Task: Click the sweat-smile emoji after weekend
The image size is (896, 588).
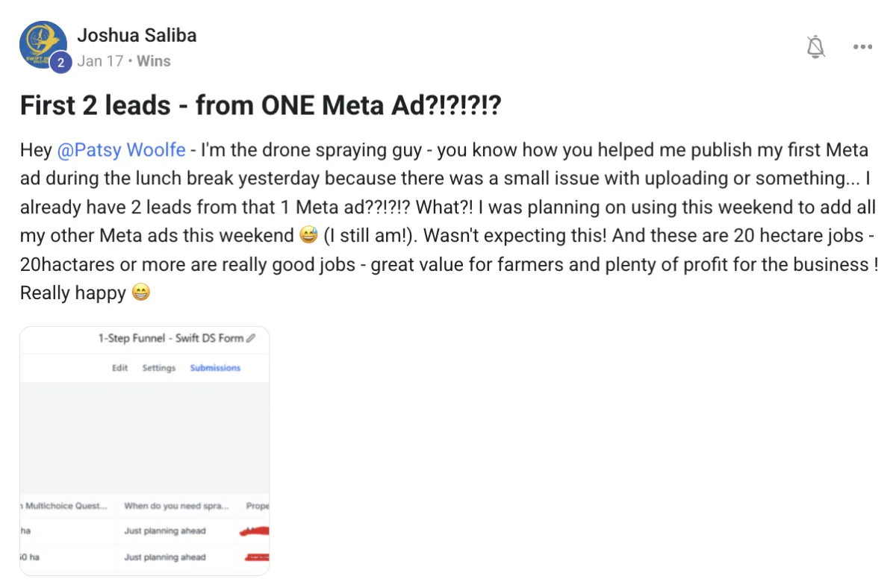Action: pos(308,236)
